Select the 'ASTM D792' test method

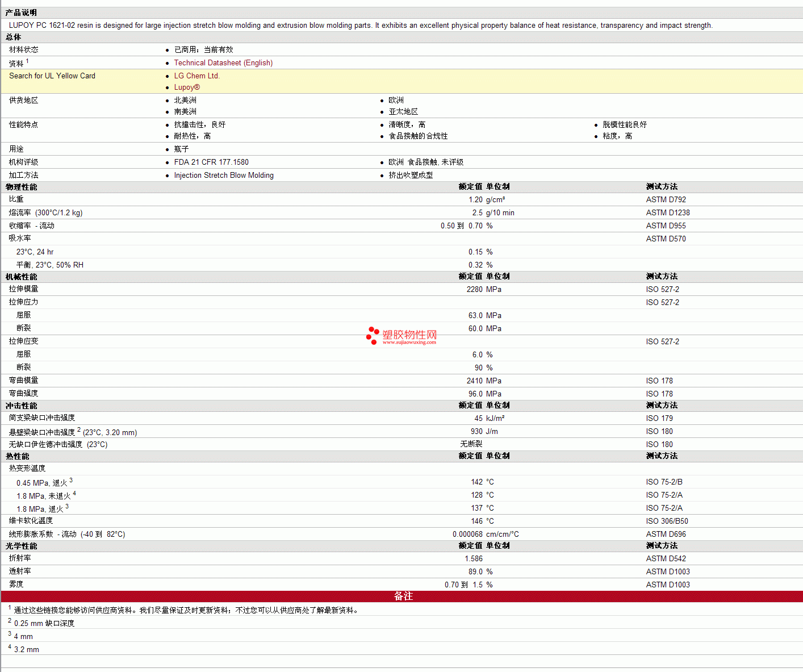666,200
